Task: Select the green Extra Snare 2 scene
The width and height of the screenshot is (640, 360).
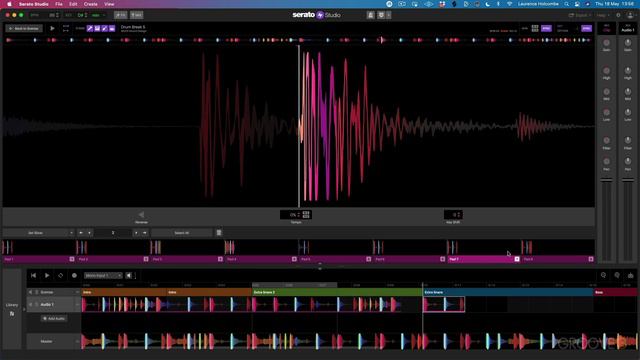Action: [x=337, y=292]
